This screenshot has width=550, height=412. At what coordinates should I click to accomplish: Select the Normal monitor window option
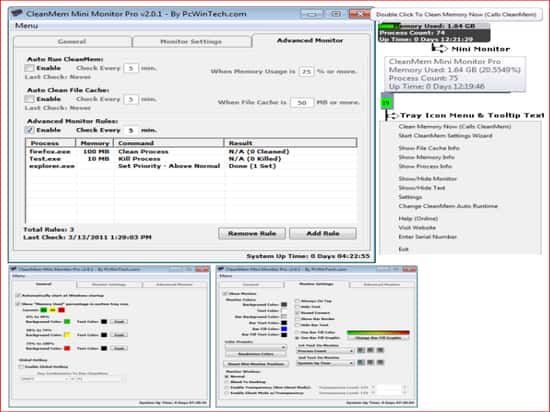pyautogui.click(x=227, y=376)
